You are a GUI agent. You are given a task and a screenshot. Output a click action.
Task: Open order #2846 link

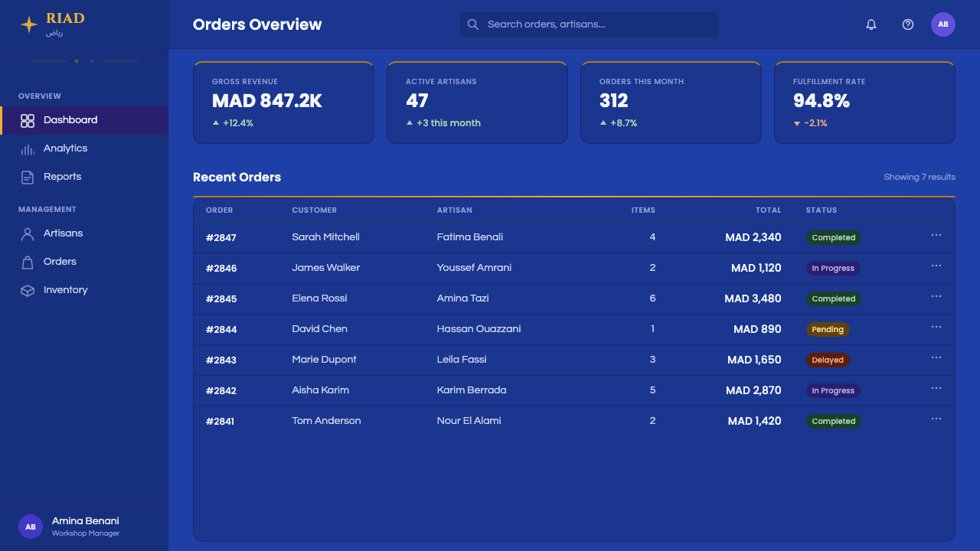[x=221, y=269]
